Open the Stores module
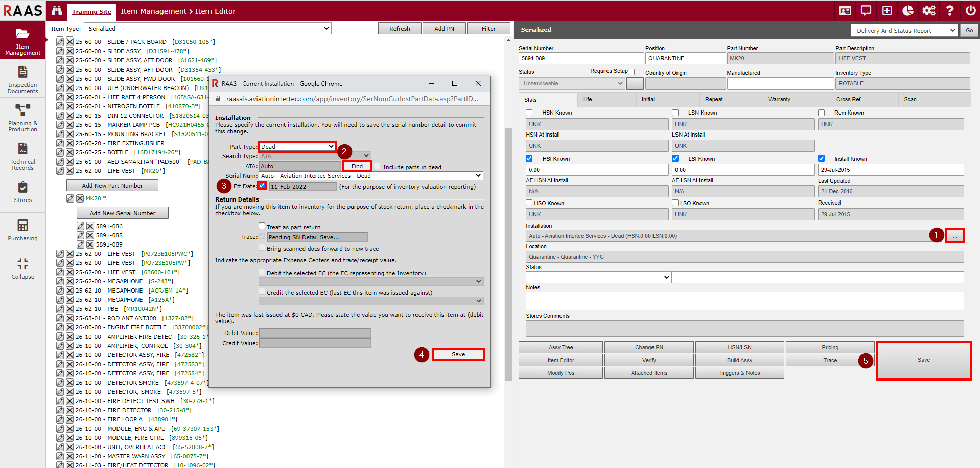The width and height of the screenshot is (980, 468). [22, 192]
